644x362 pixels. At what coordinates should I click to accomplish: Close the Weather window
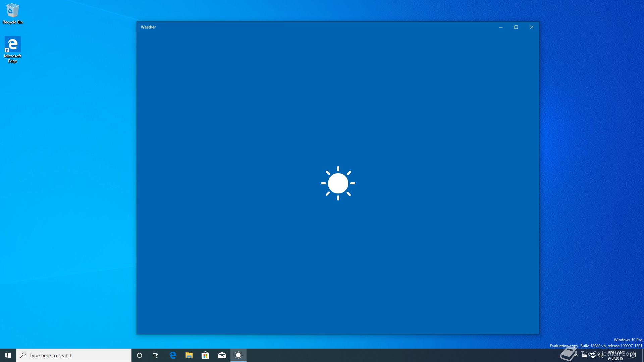click(532, 27)
